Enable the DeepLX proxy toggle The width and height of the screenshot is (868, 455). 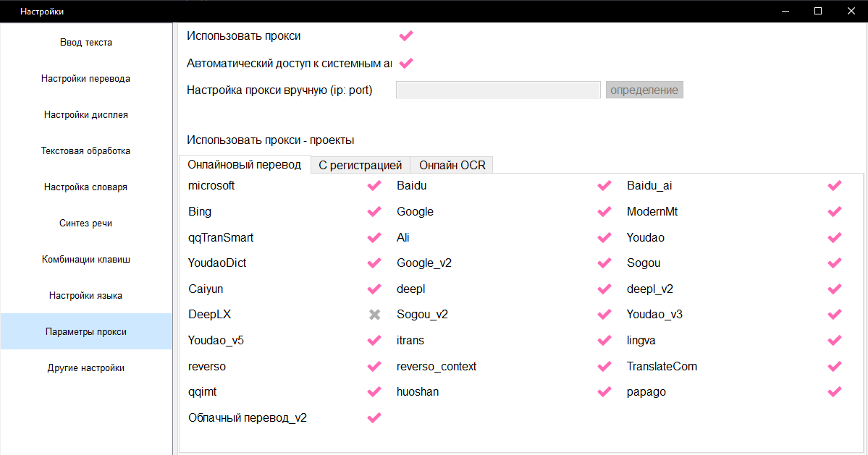(374, 315)
